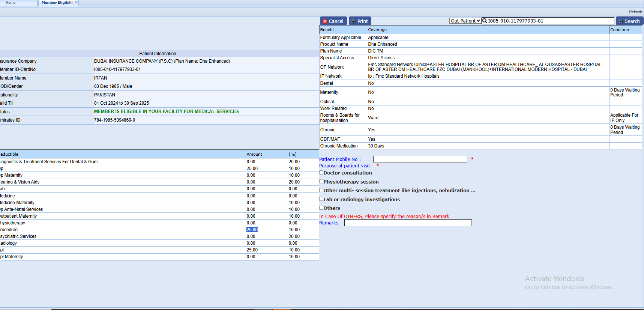Image resolution: width=644 pixels, height=310 pixels.
Task: Tick the Physiotherapy session checkbox
Action: [321, 181]
